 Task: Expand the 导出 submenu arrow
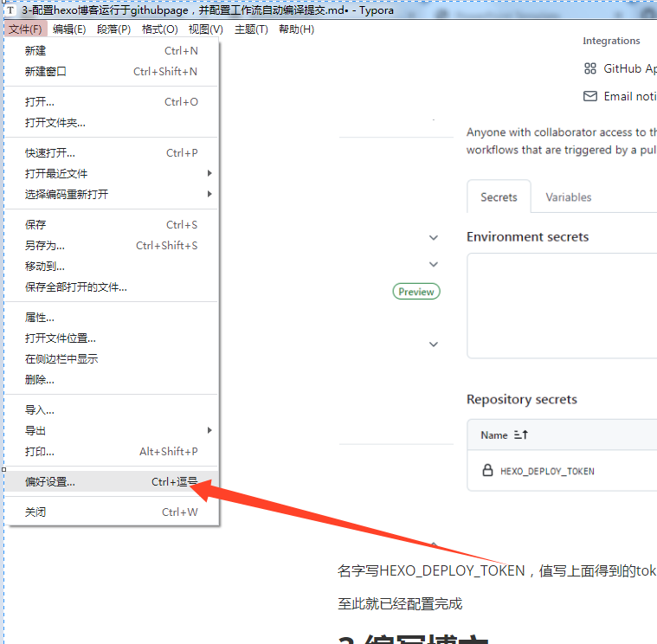[x=209, y=430]
